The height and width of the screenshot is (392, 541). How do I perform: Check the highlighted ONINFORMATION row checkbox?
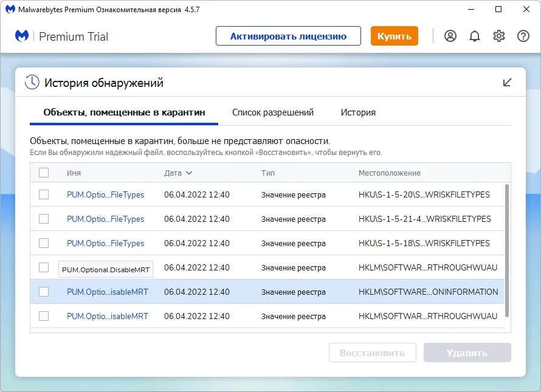pos(44,292)
